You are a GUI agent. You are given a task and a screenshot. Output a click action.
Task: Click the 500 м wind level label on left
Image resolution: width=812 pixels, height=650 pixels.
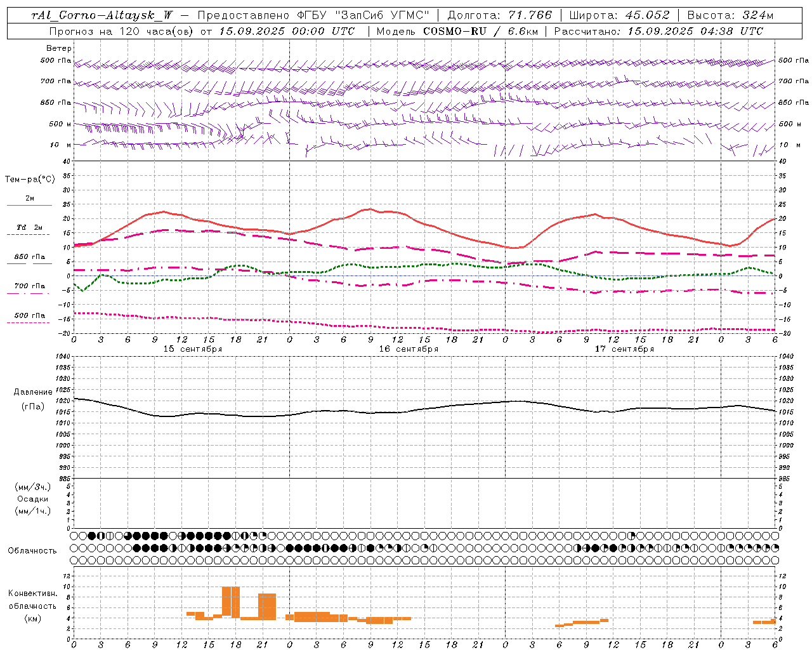(x=60, y=124)
